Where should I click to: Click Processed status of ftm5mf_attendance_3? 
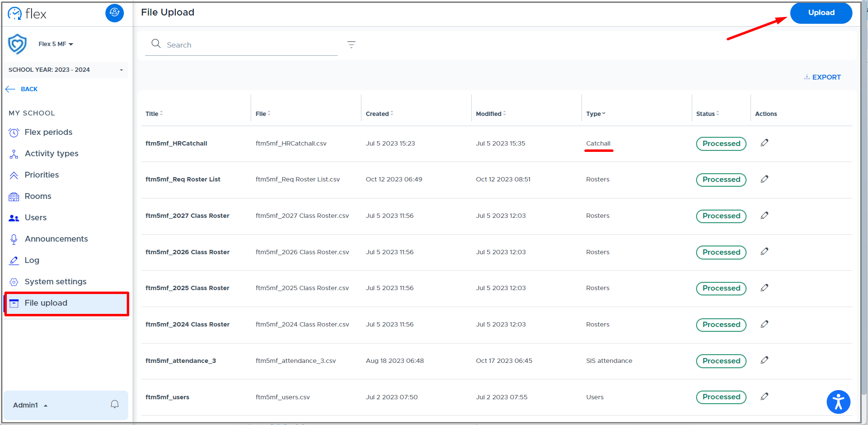click(721, 361)
